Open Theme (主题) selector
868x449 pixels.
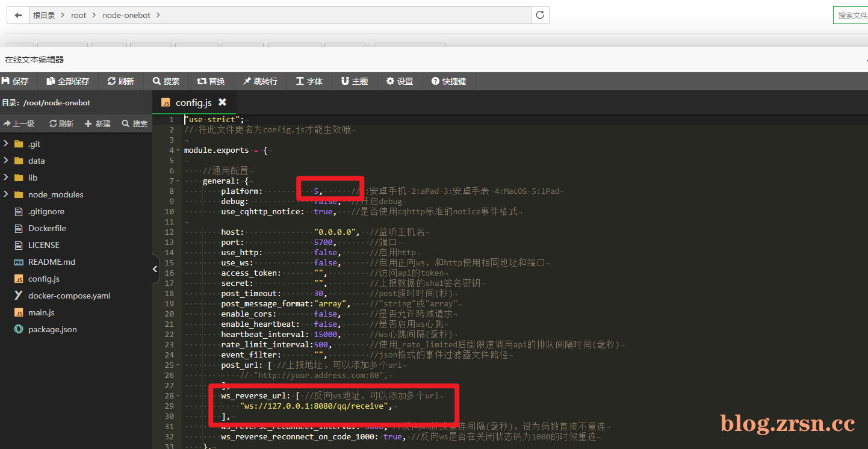click(355, 81)
